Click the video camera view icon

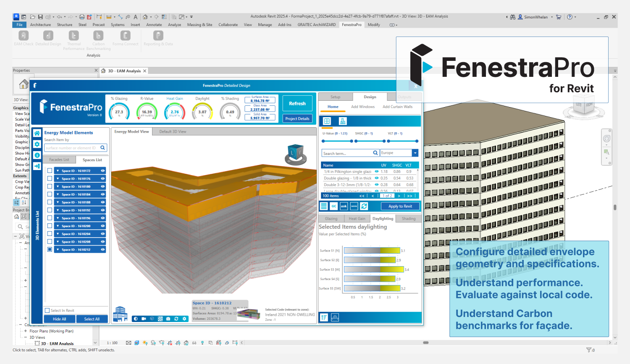(144, 319)
